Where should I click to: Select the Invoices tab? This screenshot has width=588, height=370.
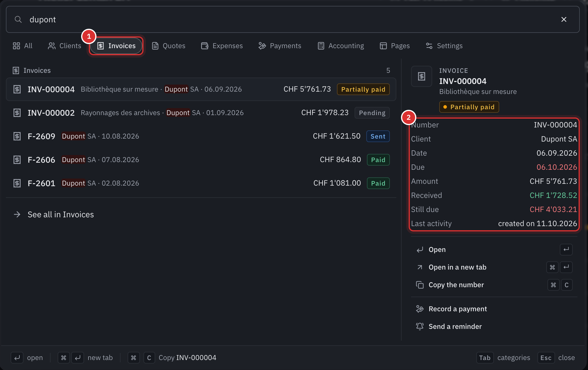[x=116, y=46]
